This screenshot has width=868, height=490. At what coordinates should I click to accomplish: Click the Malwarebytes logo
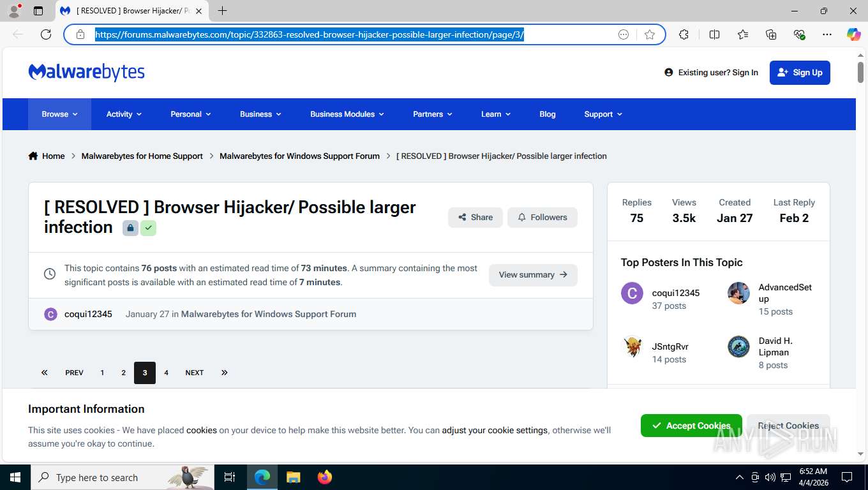87,72
